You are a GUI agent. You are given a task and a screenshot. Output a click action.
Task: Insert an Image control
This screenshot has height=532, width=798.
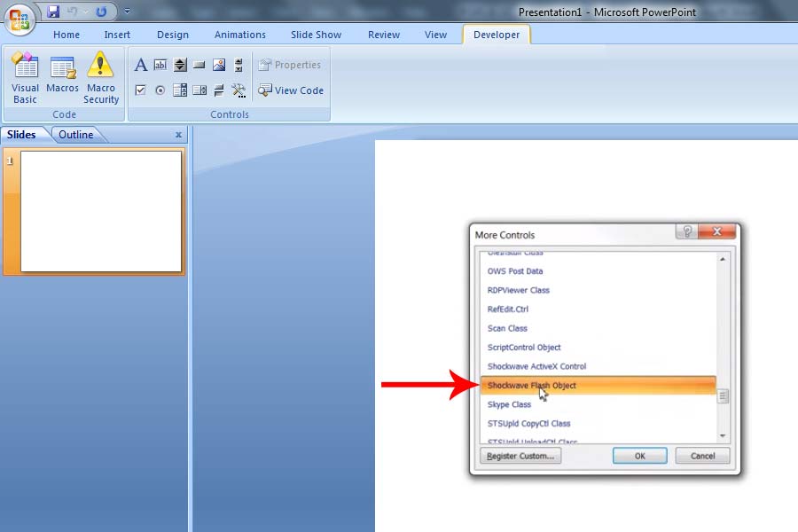(219, 65)
